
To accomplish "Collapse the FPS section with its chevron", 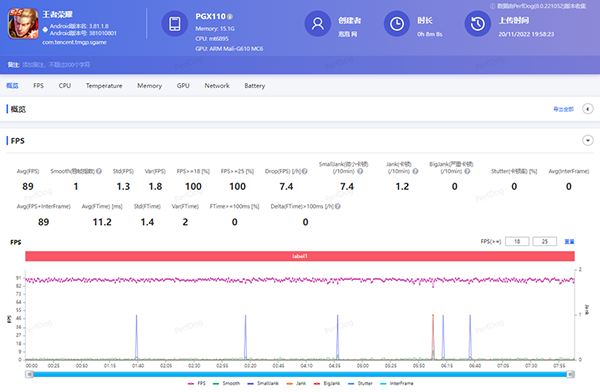I will (x=588, y=140).
